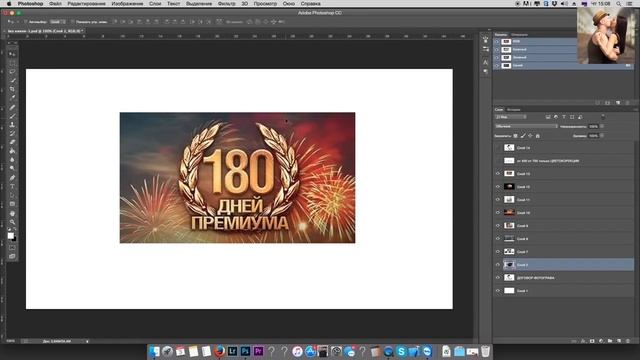
Task: Select the Clone Stamp tool
Action: pos(12,124)
